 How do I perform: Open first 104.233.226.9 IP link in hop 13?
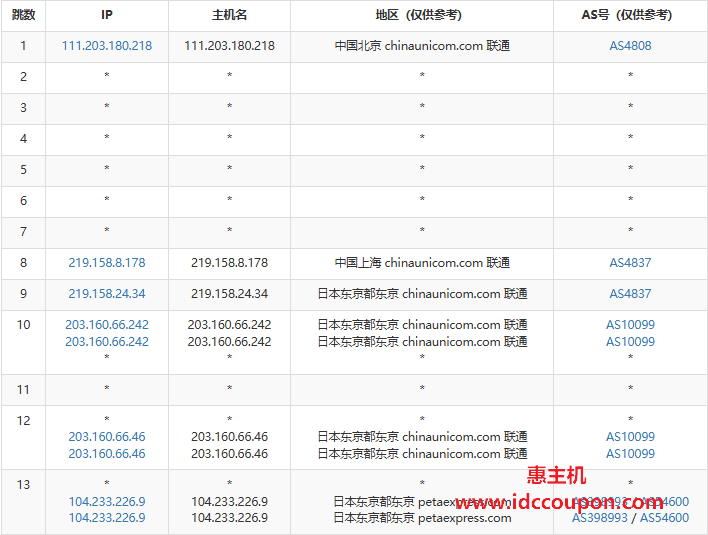107,502
